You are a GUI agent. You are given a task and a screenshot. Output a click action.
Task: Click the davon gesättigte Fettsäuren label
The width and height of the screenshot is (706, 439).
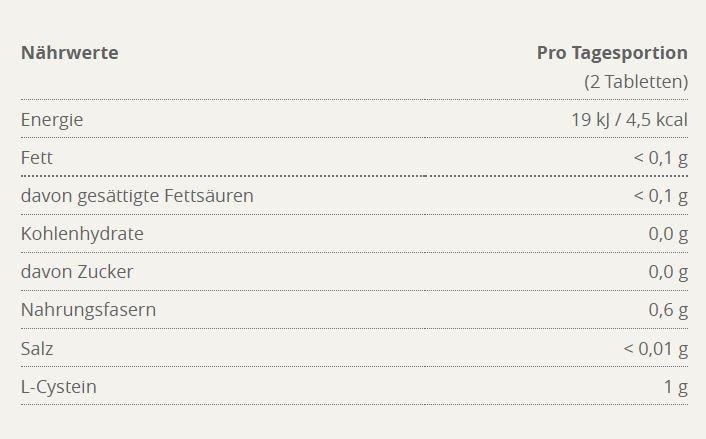pos(137,196)
